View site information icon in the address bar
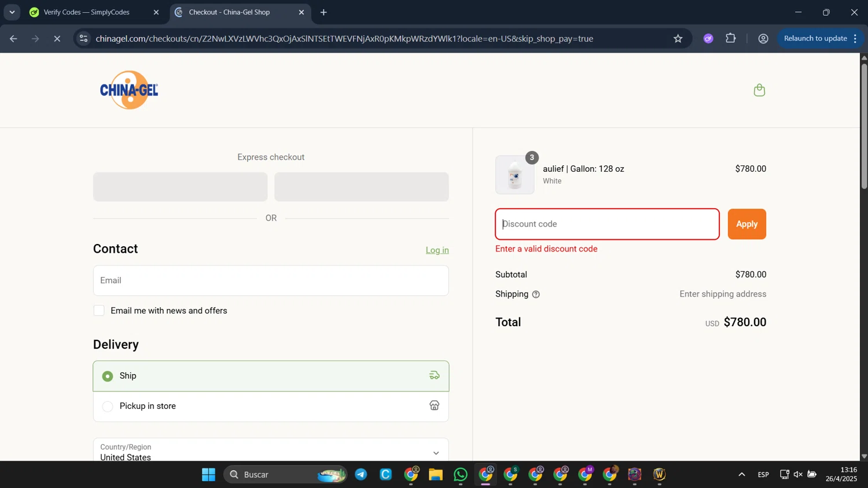Screen dimensions: 868x488 [84, 39]
